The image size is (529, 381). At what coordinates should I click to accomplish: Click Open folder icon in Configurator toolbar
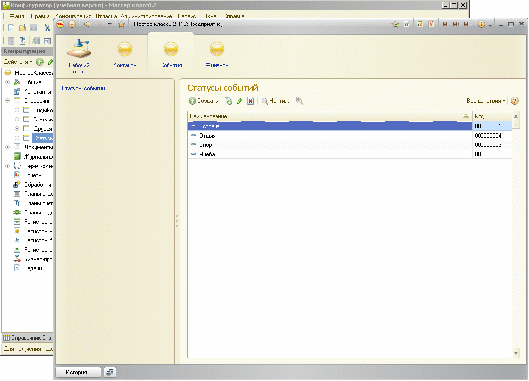coord(22,28)
